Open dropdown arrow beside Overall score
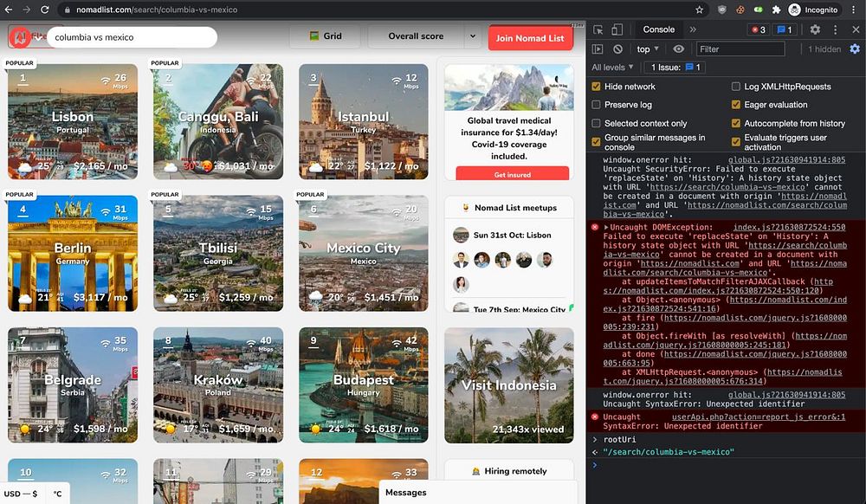This screenshot has width=866, height=504. tap(473, 36)
